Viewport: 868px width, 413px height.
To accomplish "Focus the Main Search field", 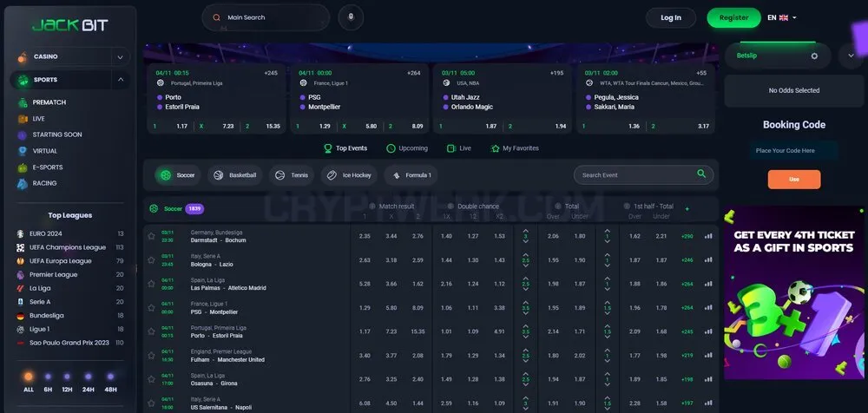I will [266, 17].
